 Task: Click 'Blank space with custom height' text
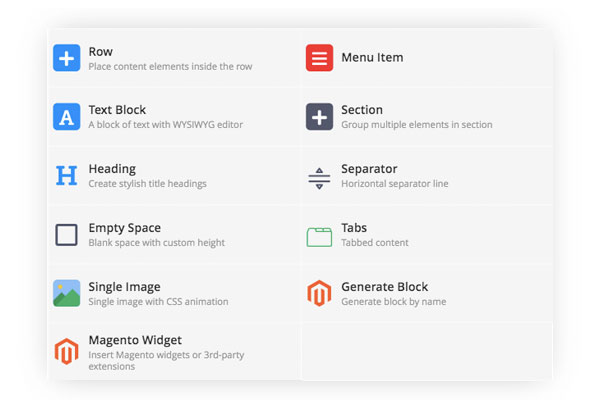156,243
